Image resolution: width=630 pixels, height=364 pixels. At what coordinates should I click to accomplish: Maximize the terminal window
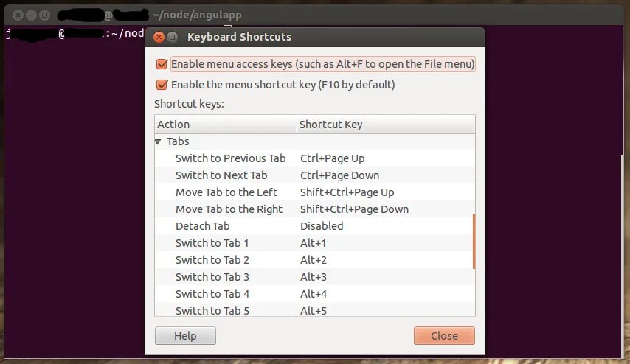(x=44, y=15)
